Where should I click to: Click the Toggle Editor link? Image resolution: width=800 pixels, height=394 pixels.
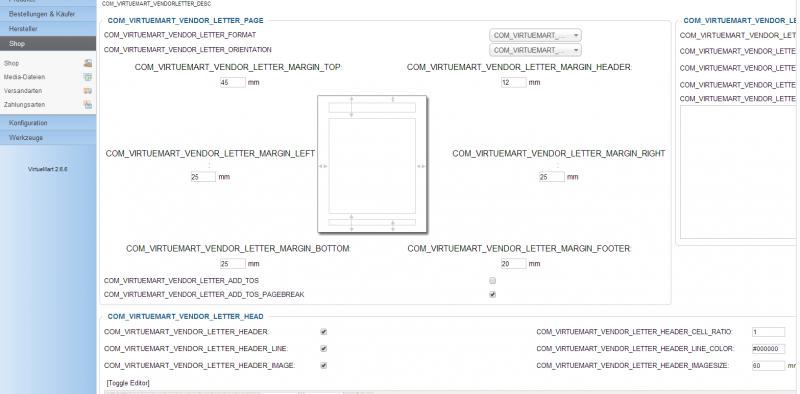click(128, 383)
